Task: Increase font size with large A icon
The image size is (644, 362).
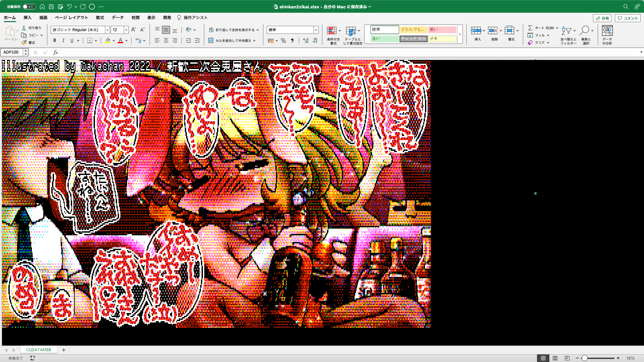Action: click(133, 29)
